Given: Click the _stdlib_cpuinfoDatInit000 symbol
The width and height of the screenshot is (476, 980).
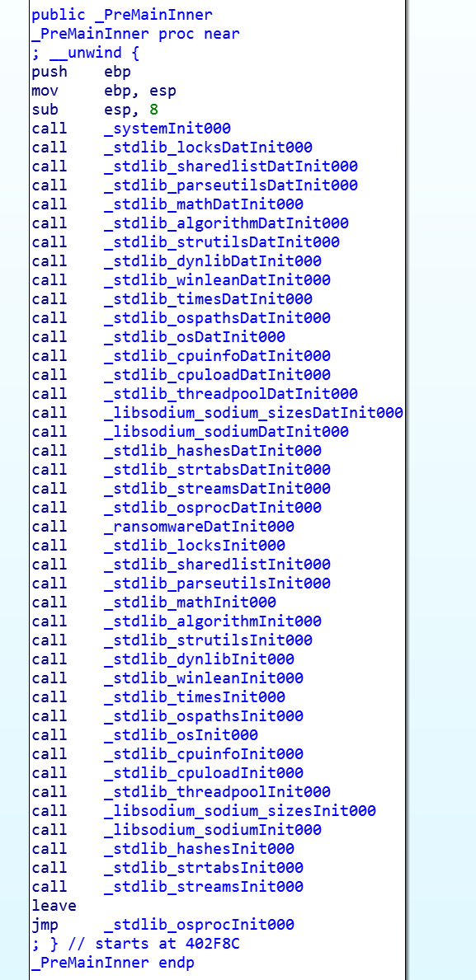Looking at the screenshot, I should click(217, 356).
